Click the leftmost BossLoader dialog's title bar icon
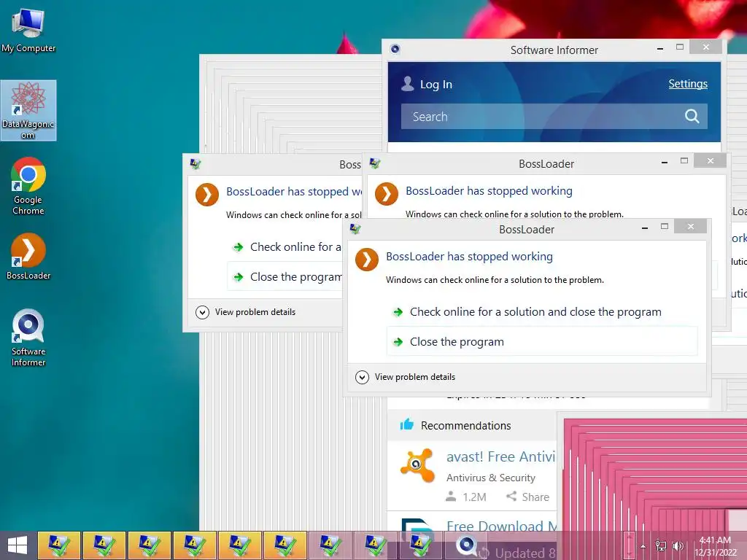The image size is (747, 560). point(196,164)
